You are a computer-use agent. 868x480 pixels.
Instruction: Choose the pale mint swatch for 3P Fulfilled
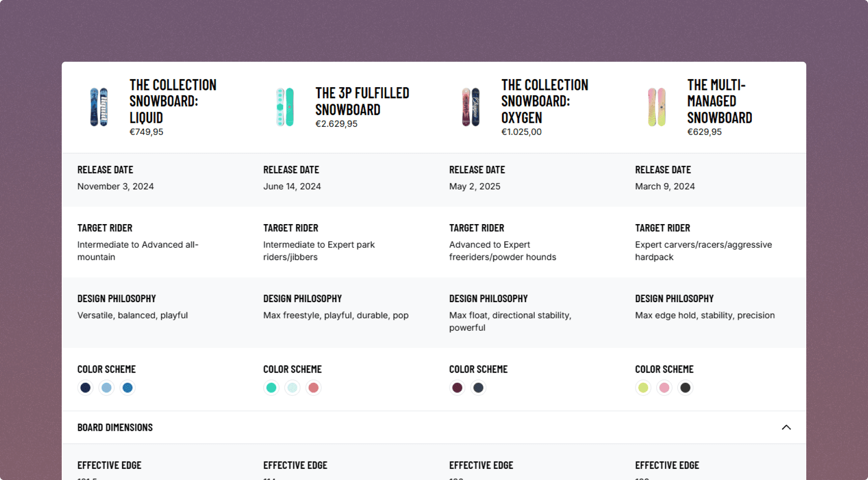point(292,387)
